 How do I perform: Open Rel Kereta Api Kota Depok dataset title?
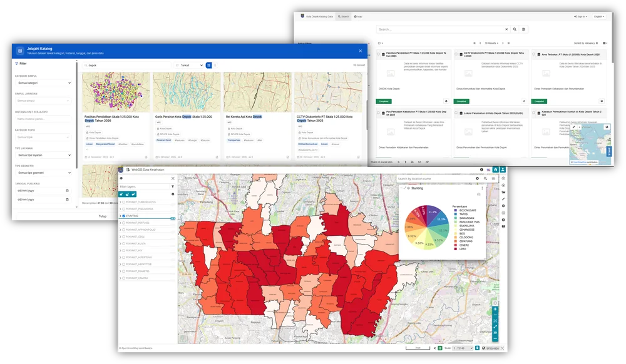[244, 117]
